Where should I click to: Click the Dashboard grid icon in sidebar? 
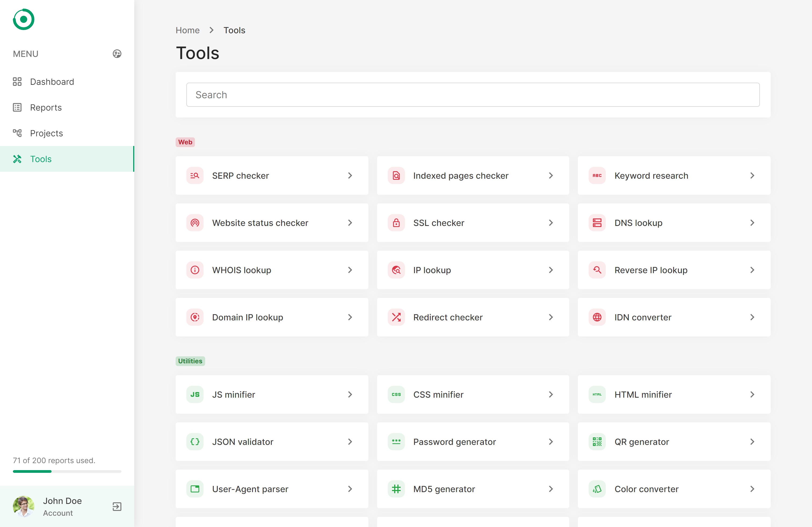click(x=17, y=82)
